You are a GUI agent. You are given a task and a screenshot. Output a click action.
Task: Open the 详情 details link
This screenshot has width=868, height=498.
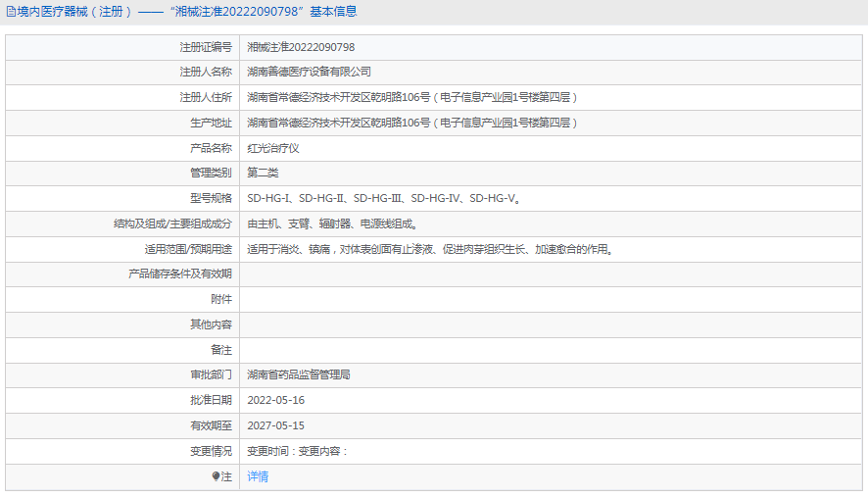point(258,476)
